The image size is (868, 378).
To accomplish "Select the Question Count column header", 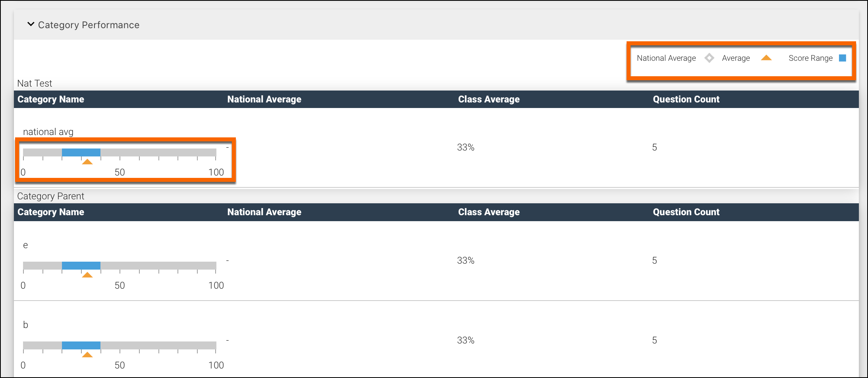I will tap(686, 99).
